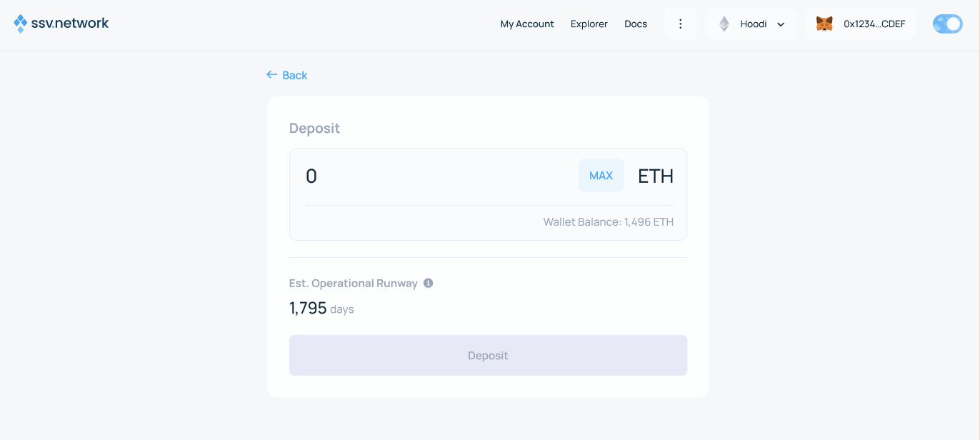Open the three-dot overflow menu
The height and width of the screenshot is (440, 980).
coord(680,23)
